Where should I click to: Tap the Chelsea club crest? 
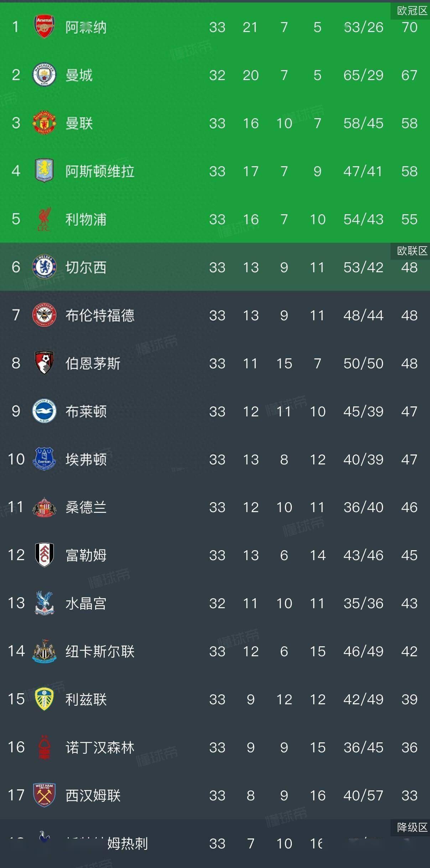[x=44, y=267]
